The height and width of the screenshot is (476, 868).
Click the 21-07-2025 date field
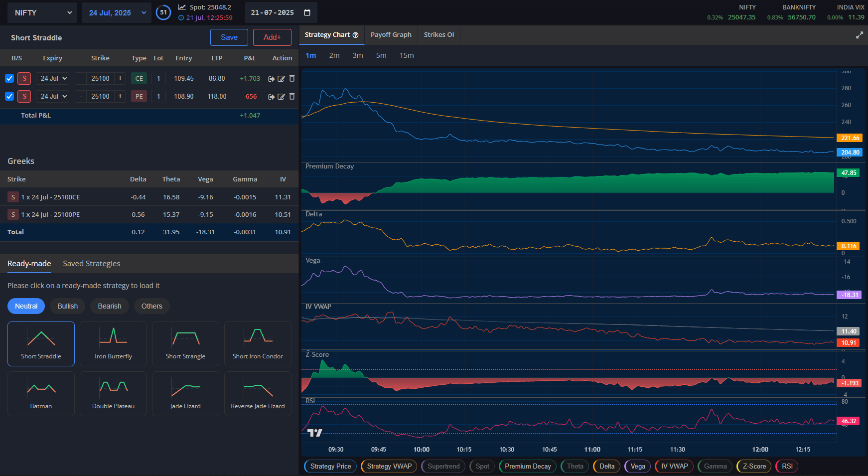point(281,12)
